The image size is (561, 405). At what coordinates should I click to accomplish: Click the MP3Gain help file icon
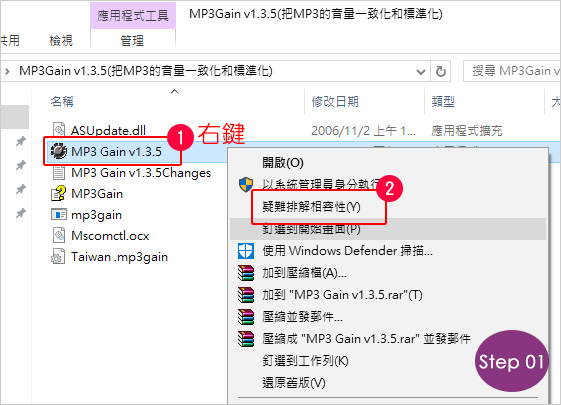pyautogui.click(x=59, y=194)
